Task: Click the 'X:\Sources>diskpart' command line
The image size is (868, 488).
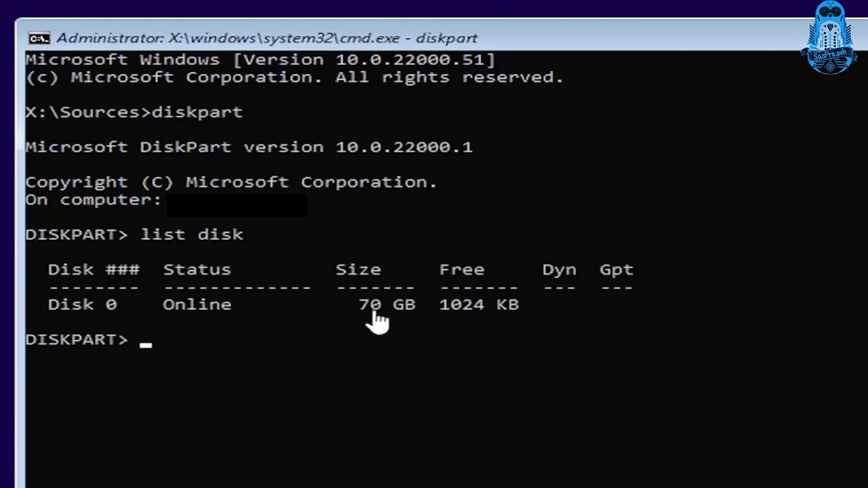Action: (x=134, y=112)
